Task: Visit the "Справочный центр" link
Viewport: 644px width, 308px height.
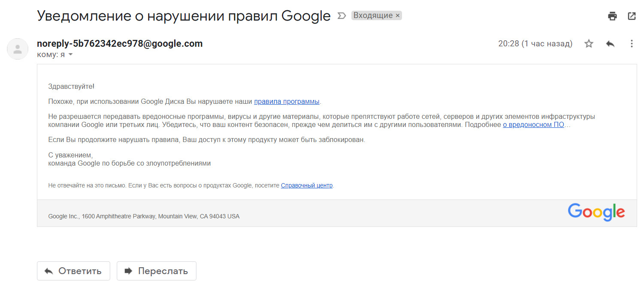Action: point(306,186)
